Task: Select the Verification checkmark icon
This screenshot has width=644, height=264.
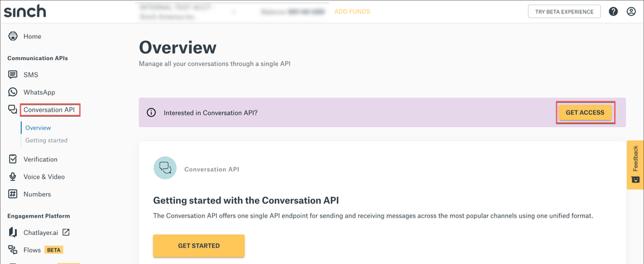Action: (x=13, y=159)
